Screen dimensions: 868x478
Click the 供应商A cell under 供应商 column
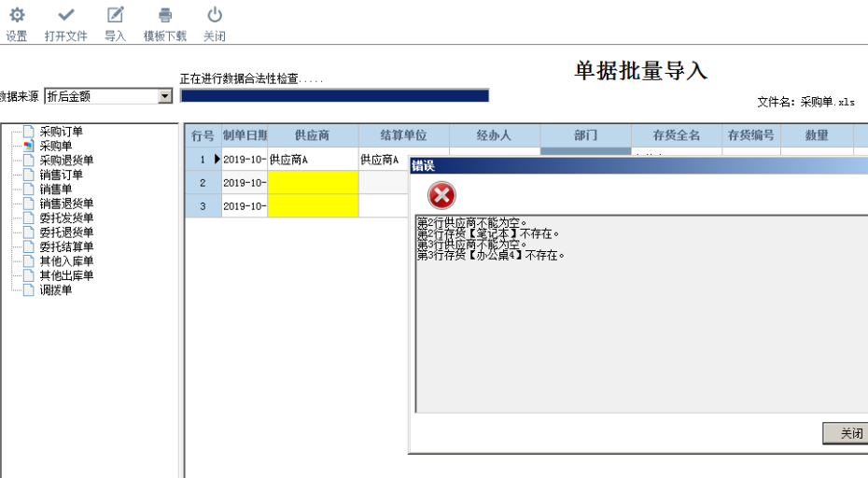coord(313,160)
